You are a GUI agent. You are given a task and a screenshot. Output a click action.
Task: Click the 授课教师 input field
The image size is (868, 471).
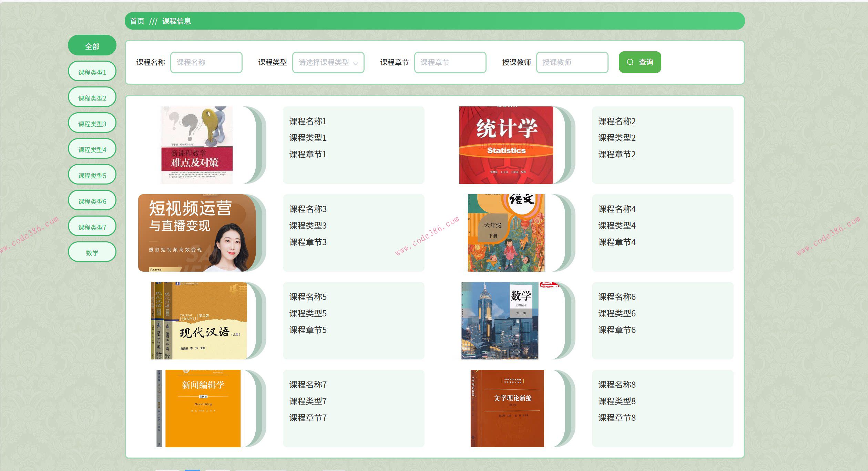[572, 62]
